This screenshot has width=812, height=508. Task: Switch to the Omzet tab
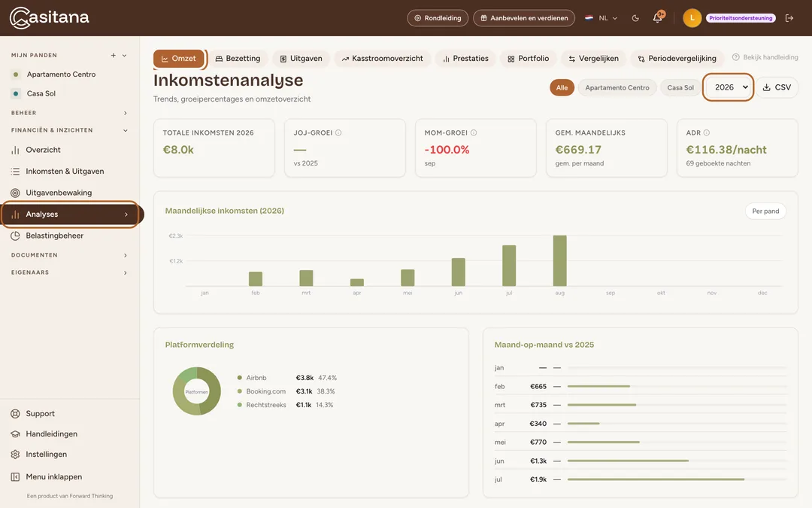click(x=179, y=59)
